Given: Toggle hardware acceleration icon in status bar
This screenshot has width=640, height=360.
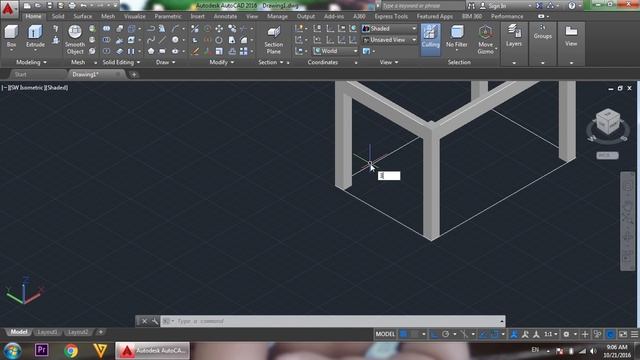Looking at the screenshot, I should 611,334.
